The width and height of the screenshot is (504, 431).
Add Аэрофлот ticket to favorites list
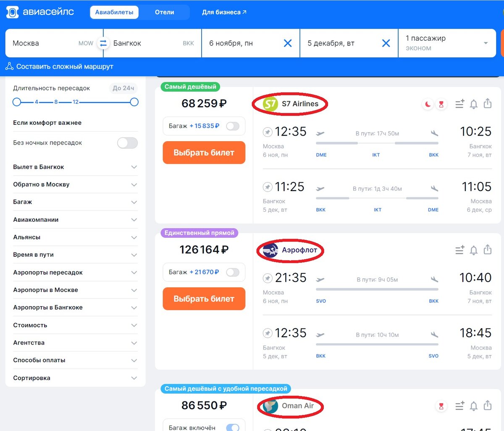460,250
